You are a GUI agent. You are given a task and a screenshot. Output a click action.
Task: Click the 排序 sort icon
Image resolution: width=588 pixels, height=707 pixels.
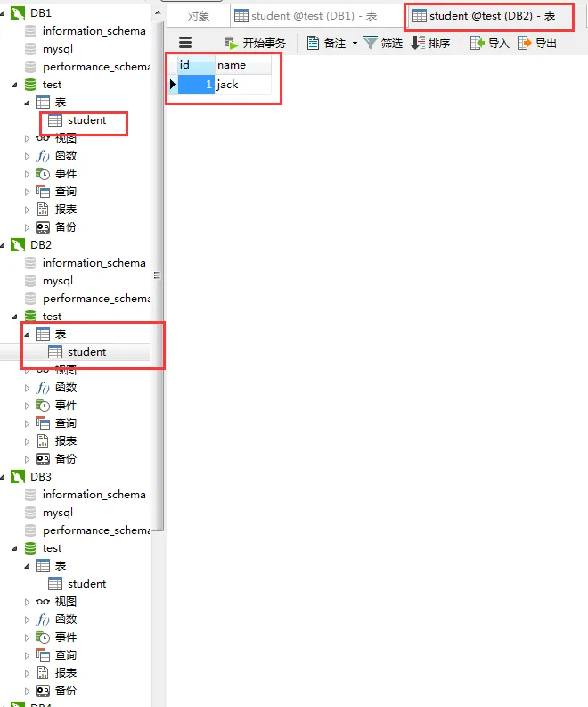coord(418,43)
